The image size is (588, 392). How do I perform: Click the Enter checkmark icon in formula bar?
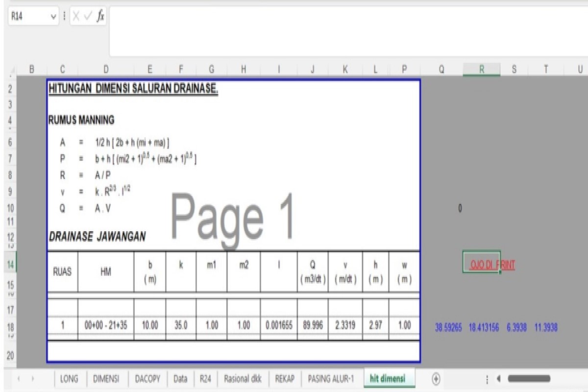pyautogui.click(x=88, y=17)
